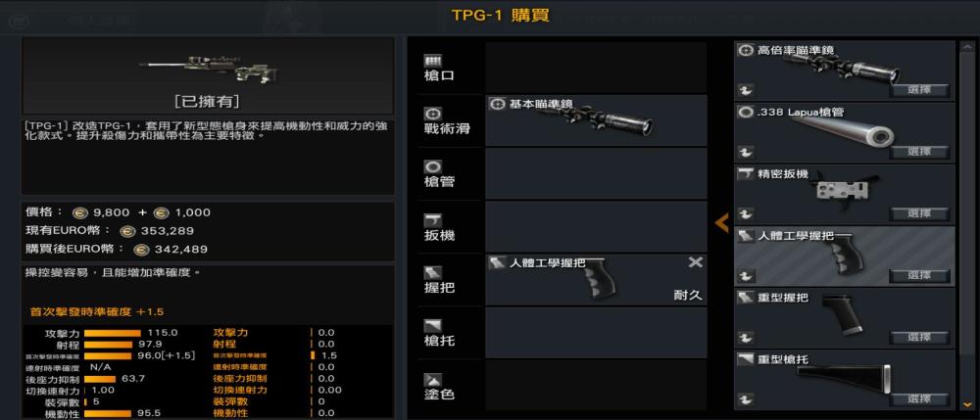This screenshot has height=420, width=980.
Task: Click TPG-1 rifle preview image
Action: click(208, 69)
